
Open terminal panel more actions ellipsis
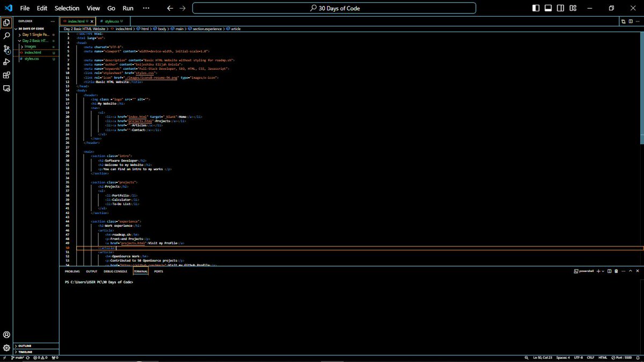click(623, 271)
